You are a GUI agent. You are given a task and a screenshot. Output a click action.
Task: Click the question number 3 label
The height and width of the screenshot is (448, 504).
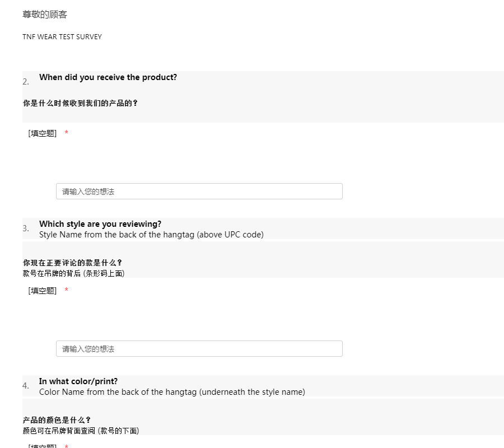coord(26,228)
